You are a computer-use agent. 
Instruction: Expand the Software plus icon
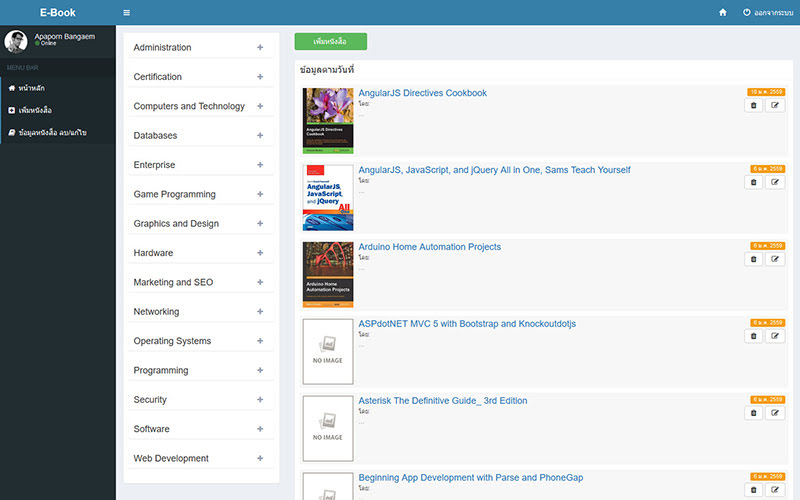click(260, 429)
